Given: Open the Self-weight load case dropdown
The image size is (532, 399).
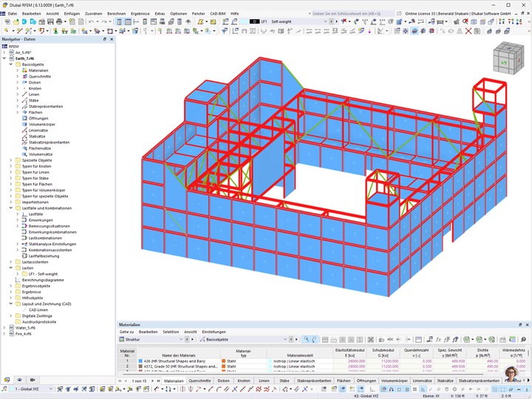Looking at the screenshot, I should click(325, 21).
